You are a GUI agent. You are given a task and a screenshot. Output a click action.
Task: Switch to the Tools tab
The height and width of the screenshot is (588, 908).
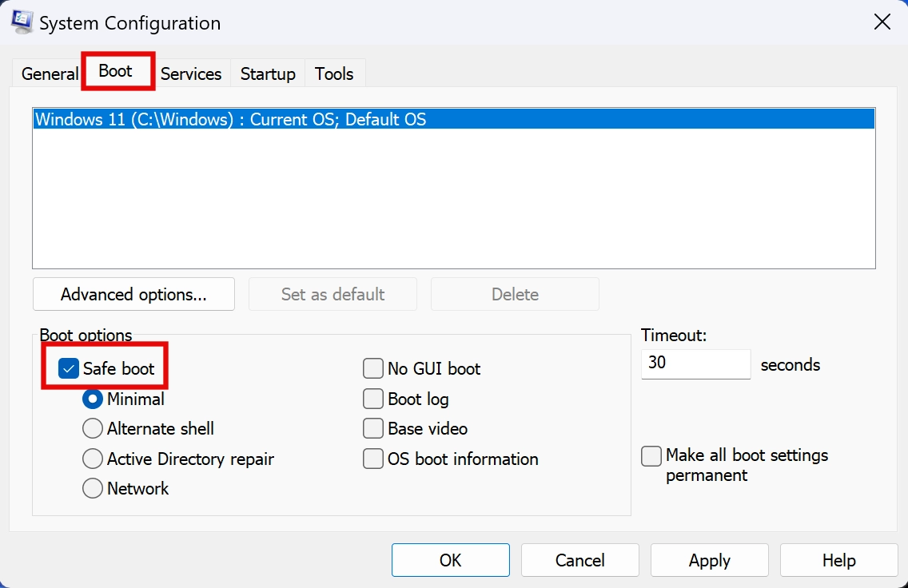pyautogui.click(x=334, y=73)
